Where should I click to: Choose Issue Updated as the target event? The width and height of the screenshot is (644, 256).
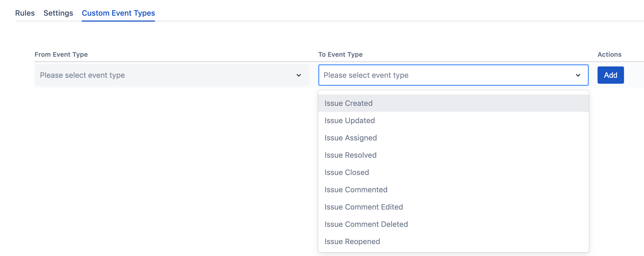[x=350, y=120]
